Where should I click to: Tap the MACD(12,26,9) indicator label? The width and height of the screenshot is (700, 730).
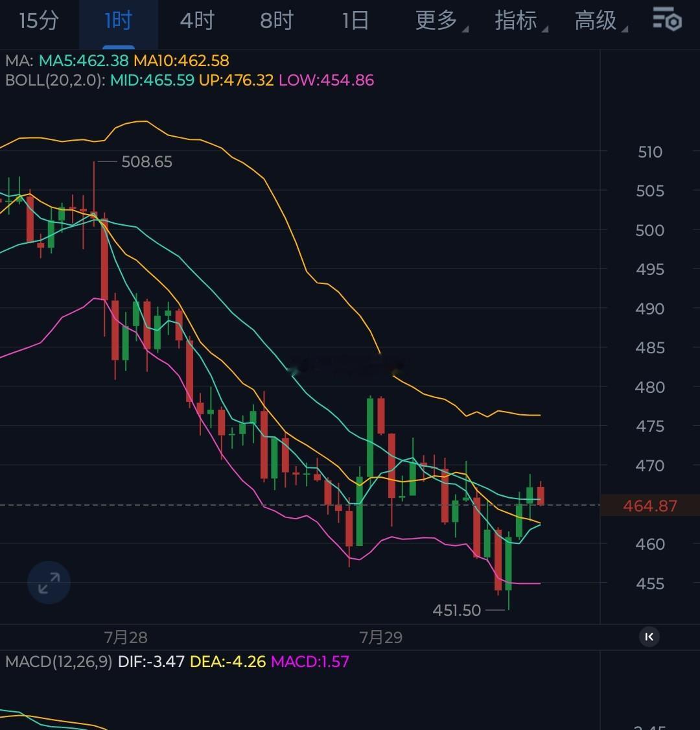click(58, 661)
